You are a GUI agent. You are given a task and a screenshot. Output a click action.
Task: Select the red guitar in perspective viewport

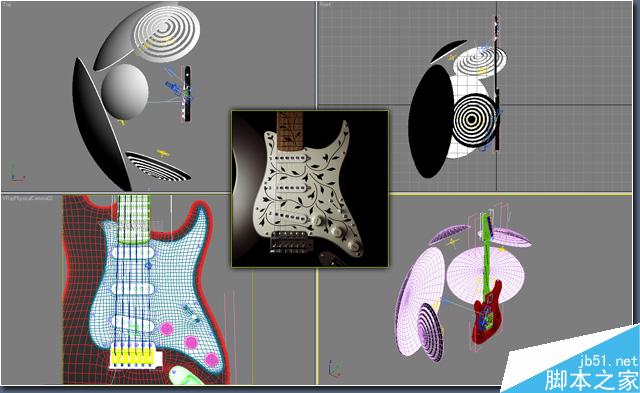(x=487, y=311)
